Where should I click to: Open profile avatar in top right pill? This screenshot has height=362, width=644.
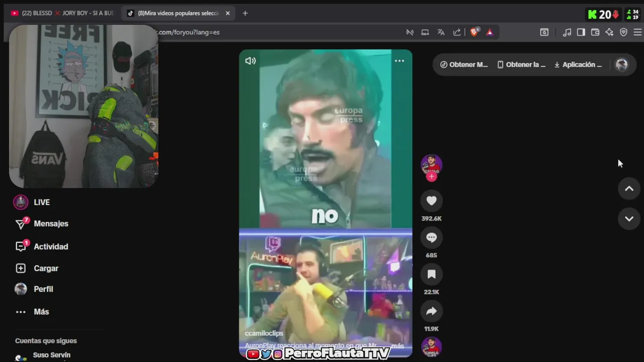pos(622,64)
